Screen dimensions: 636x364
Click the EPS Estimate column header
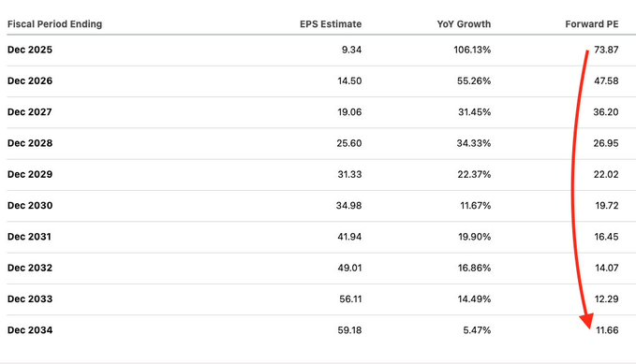tap(331, 24)
